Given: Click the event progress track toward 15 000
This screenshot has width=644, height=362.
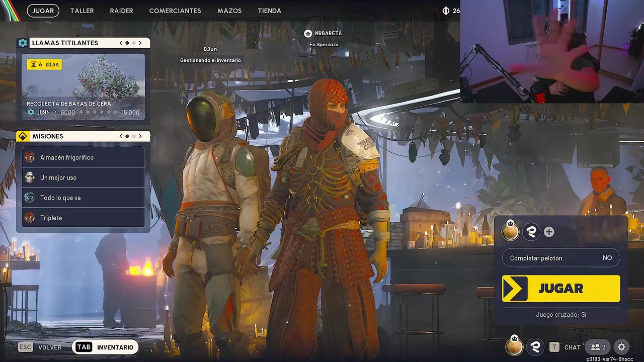Looking at the screenshot, I should point(98,113).
